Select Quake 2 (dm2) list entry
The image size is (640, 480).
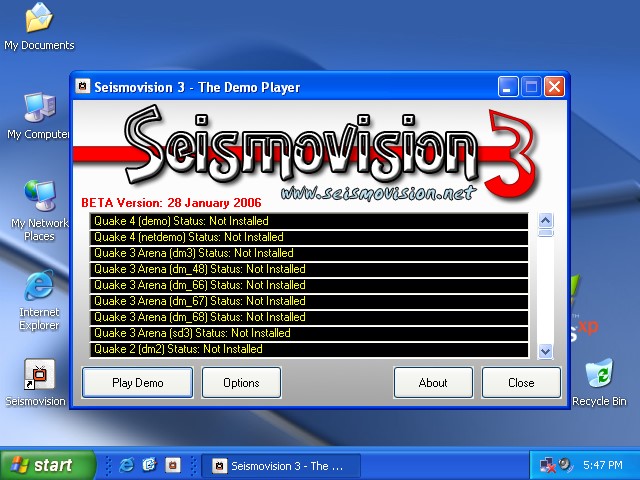(308, 349)
